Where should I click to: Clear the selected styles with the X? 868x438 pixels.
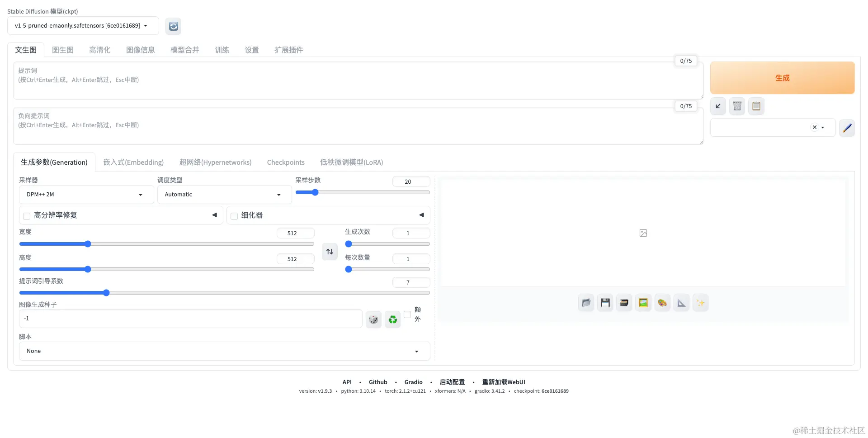[814, 127]
